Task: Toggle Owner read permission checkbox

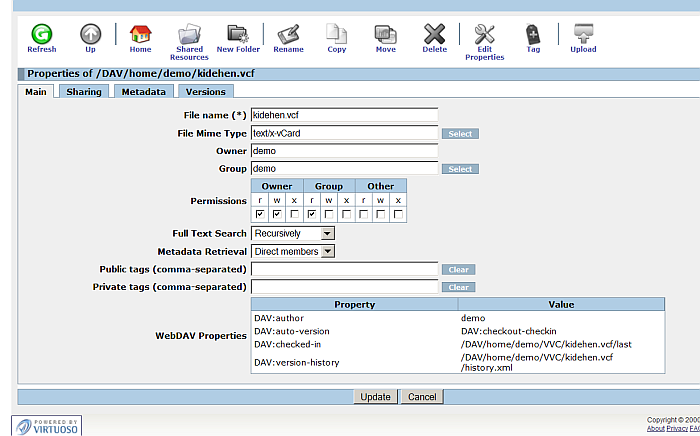Action: click(260, 214)
